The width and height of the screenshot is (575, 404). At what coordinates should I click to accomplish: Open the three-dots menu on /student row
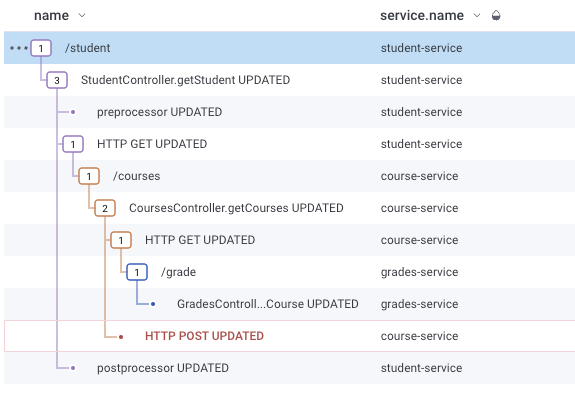coord(19,48)
